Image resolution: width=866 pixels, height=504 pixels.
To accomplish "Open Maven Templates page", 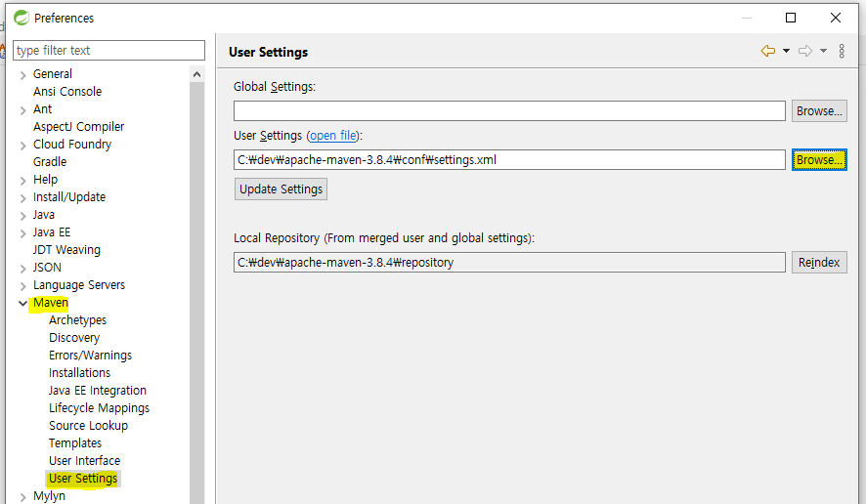I will (x=75, y=442).
